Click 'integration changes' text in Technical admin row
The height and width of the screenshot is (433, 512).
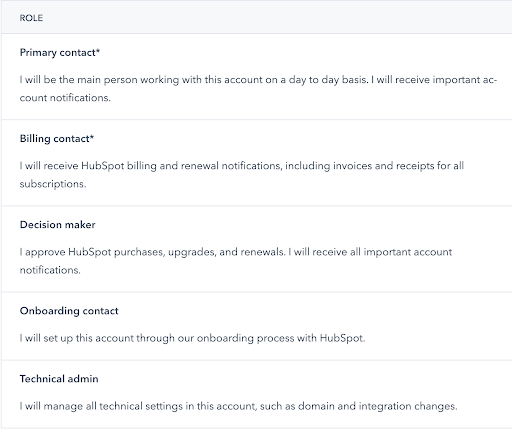click(x=408, y=406)
